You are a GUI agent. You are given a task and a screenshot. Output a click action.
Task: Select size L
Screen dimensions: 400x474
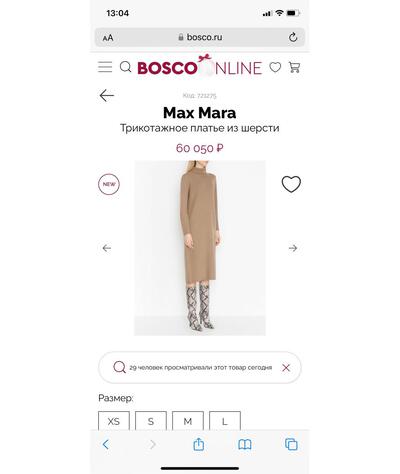coord(225,421)
